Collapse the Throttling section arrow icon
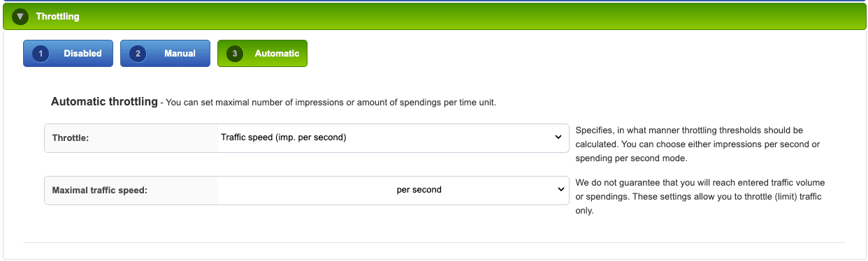This screenshot has height=261, width=868. pyautogui.click(x=20, y=16)
